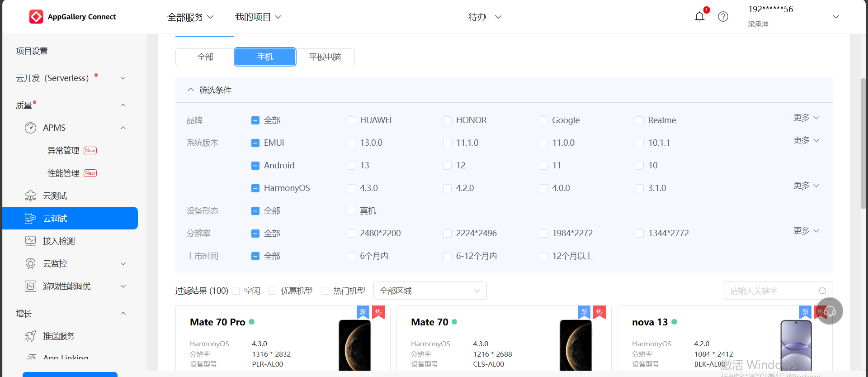The height and width of the screenshot is (377, 868).
Task: Enable the 空闲 filter checkbox
Action: tap(236, 291)
